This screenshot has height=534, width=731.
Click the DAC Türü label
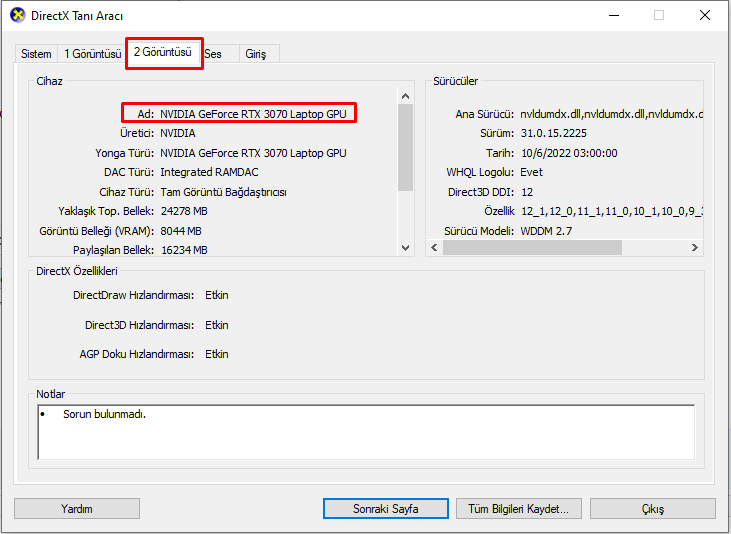(x=129, y=172)
